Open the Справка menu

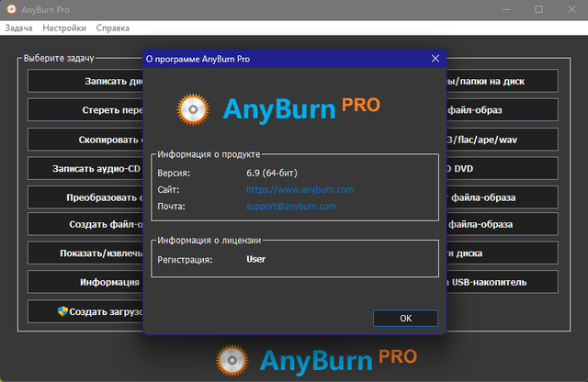[112, 28]
